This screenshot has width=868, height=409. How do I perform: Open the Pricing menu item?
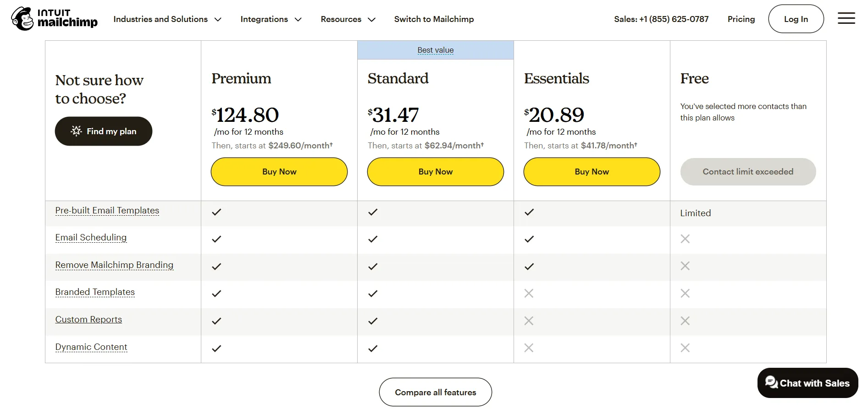pyautogui.click(x=741, y=19)
